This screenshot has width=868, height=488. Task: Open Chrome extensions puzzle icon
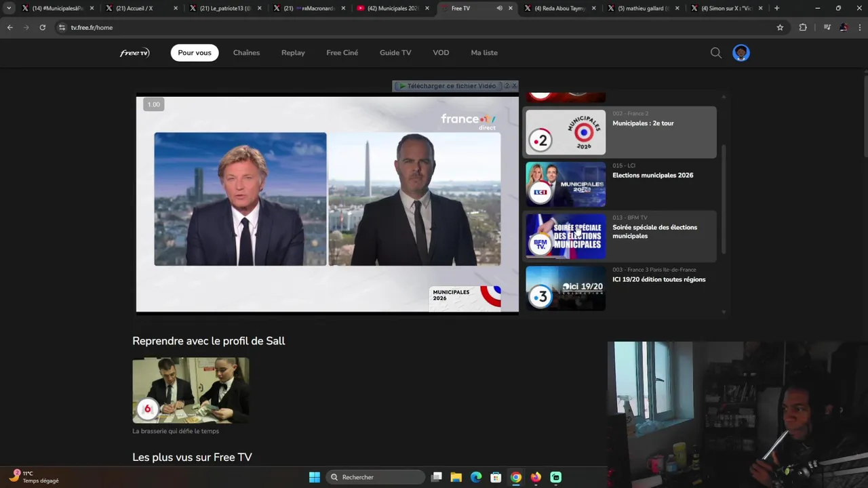click(803, 27)
